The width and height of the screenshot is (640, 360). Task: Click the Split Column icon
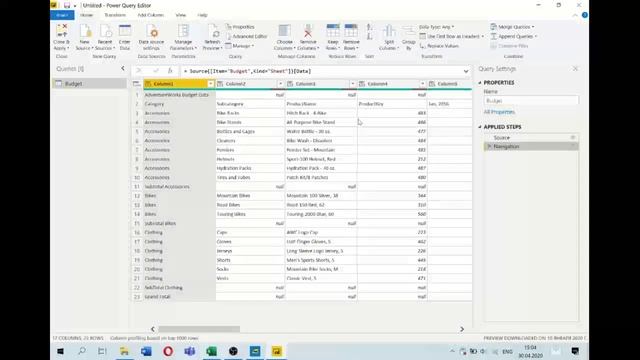(389, 31)
